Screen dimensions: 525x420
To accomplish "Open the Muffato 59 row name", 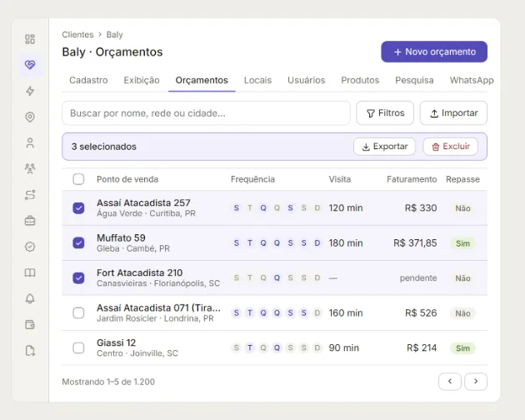I will tap(121, 237).
